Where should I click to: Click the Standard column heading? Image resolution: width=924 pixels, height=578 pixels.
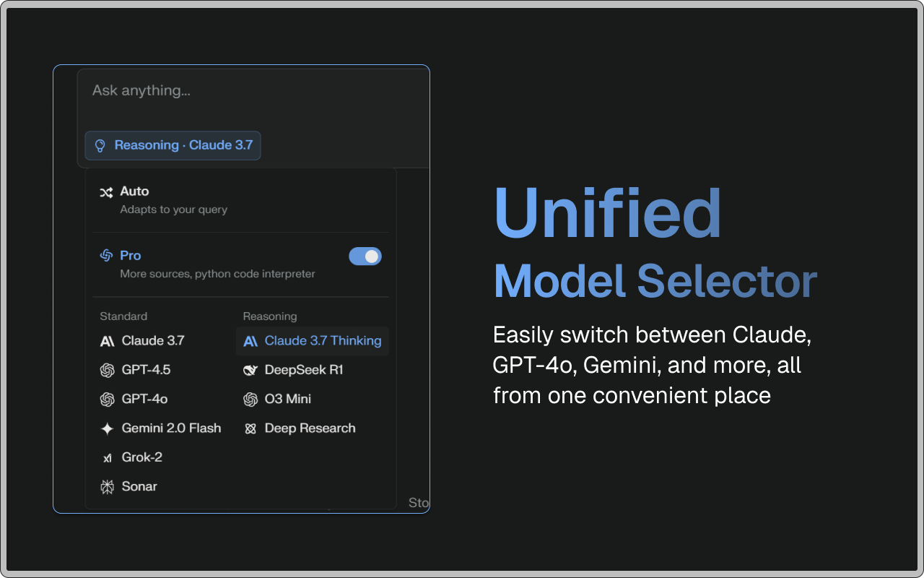click(x=123, y=316)
